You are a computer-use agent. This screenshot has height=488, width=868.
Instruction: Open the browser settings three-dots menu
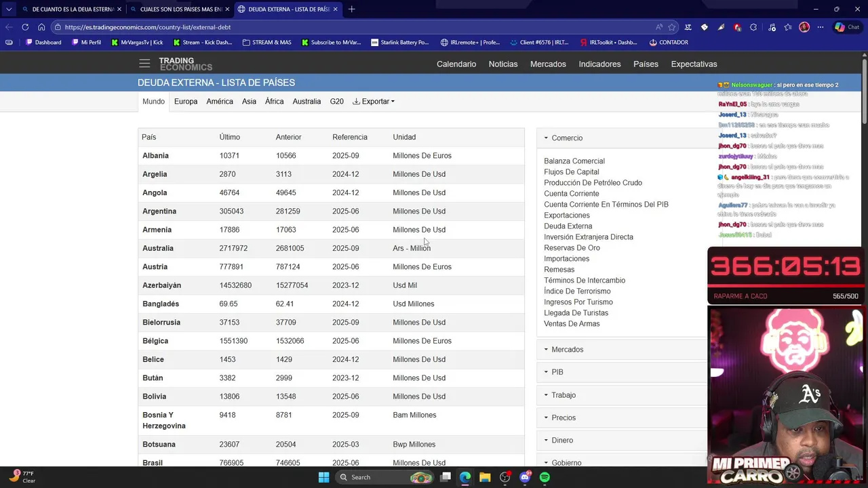821,27
